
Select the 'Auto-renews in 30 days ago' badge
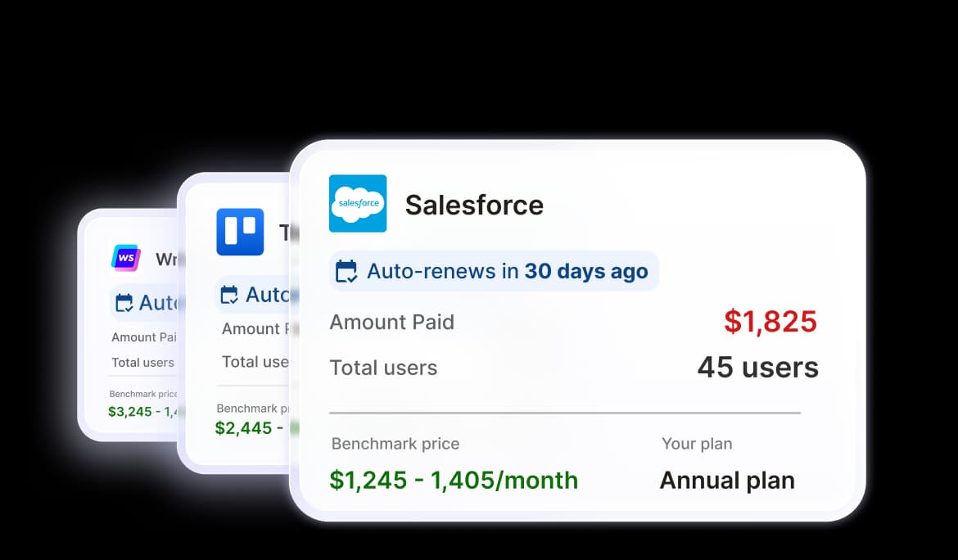coord(494,271)
